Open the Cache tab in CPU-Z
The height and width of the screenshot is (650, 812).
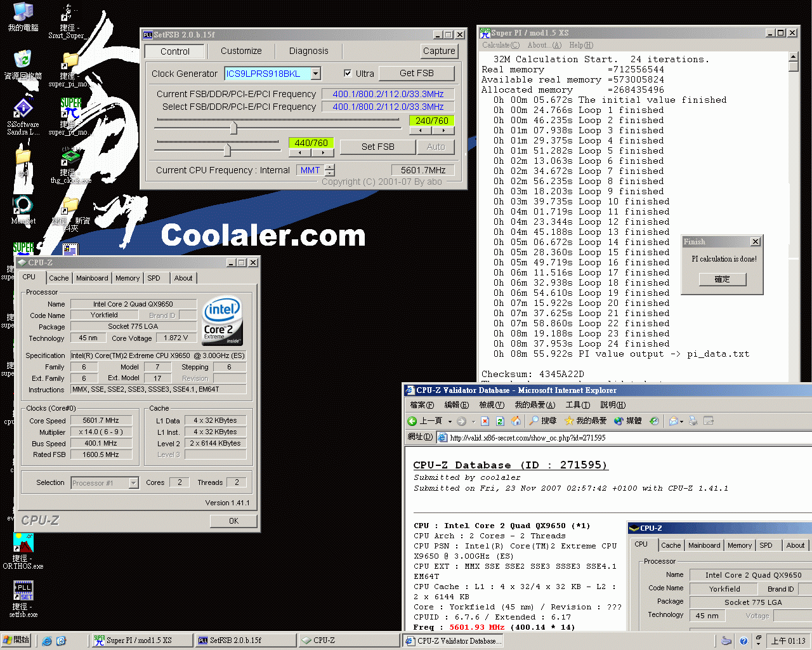tap(59, 278)
